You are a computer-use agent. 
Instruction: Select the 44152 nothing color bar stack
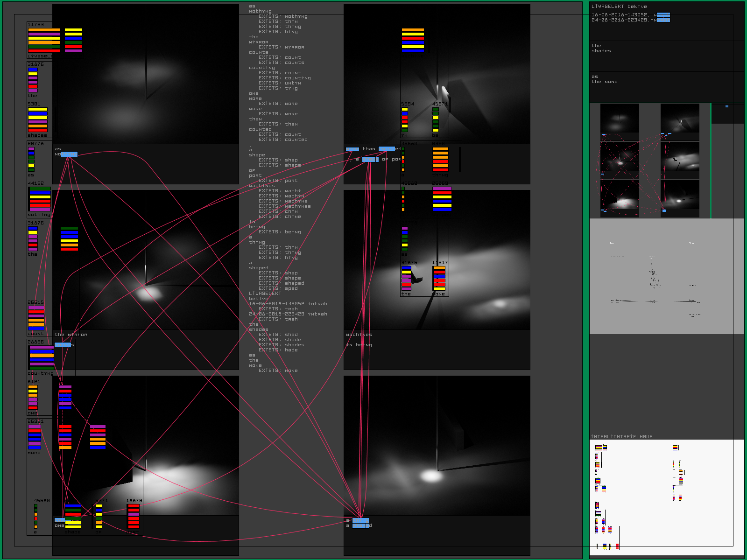click(40, 199)
